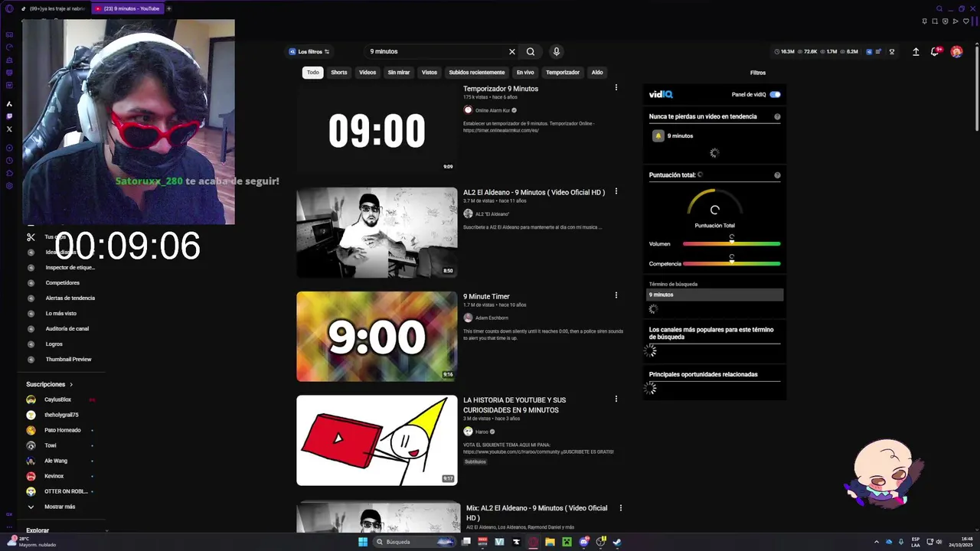Open options menu for 'AL2 El Aldeano - 9 Minutos' video

coord(616,191)
